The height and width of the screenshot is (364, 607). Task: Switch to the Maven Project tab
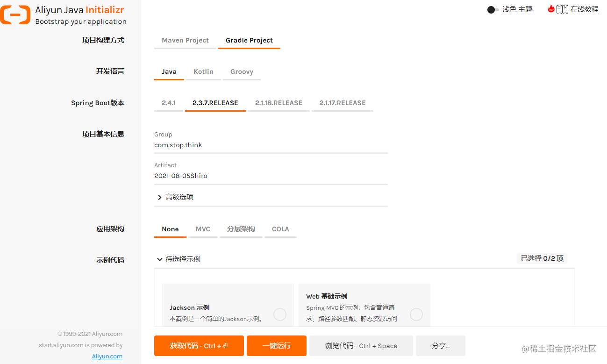pos(185,40)
